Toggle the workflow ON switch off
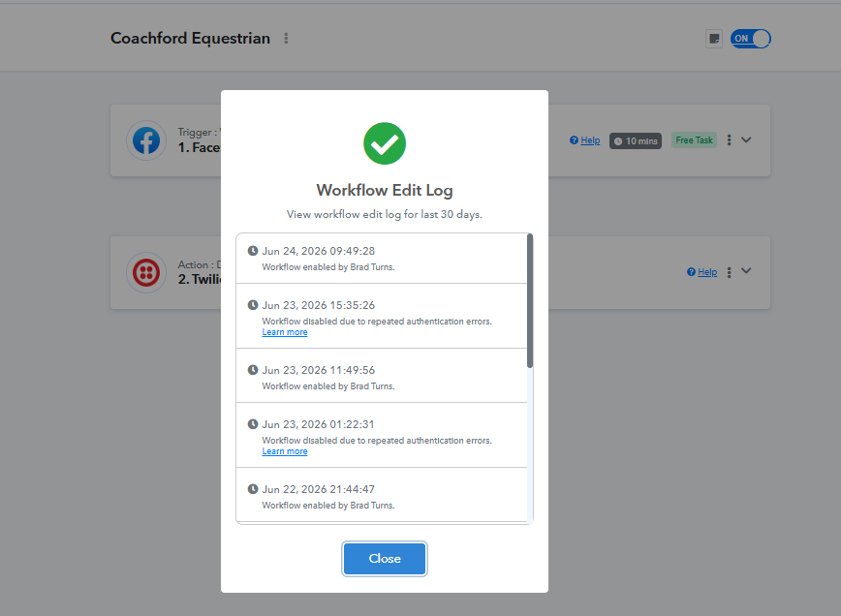This screenshot has height=616, width=841. pos(750,39)
